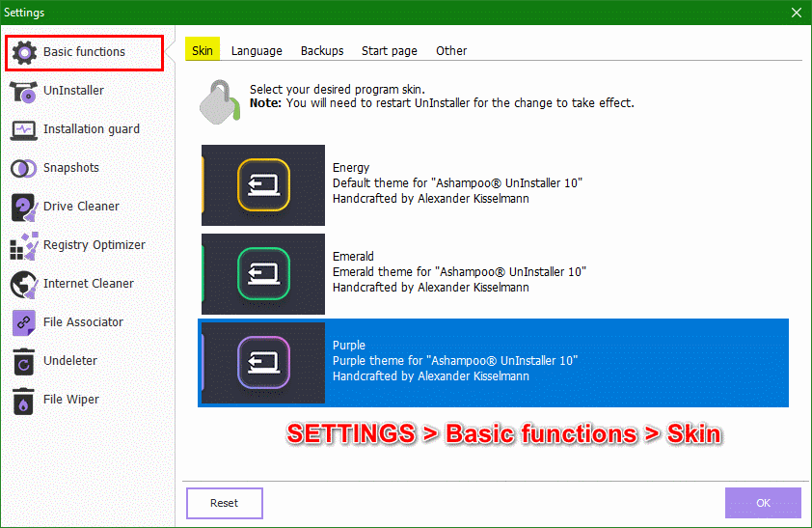Close the Settings window
This screenshot has width=812, height=528.
(797, 13)
